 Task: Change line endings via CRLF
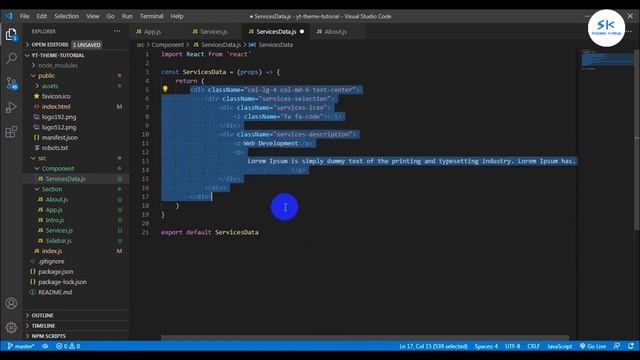point(533,346)
